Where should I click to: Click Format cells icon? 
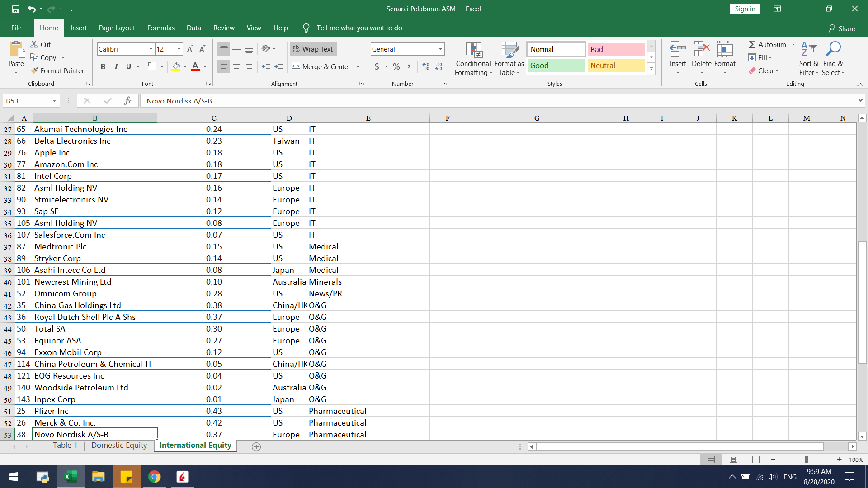[x=725, y=49]
